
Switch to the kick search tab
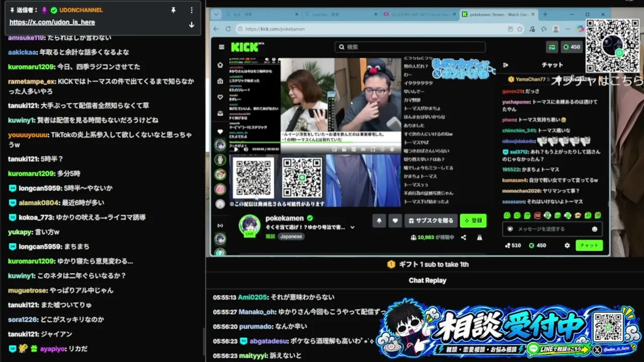262,15
